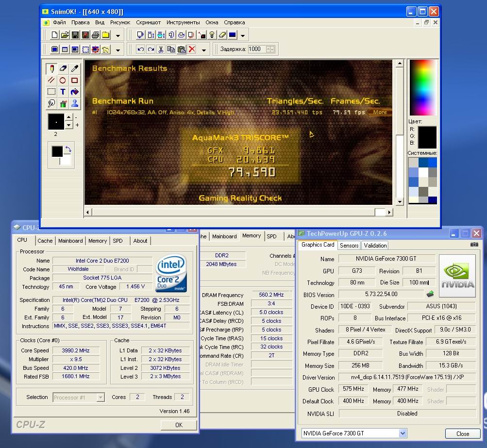Click the Paste clipboard icon
The height and width of the screenshot is (448, 487).
tap(182, 50)
